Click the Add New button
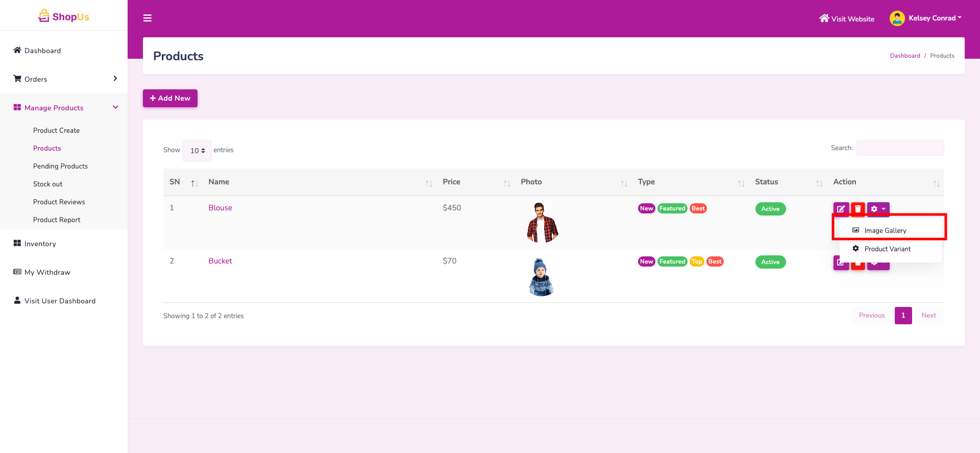This screenshot has height=453, width=980. (170, 98)
